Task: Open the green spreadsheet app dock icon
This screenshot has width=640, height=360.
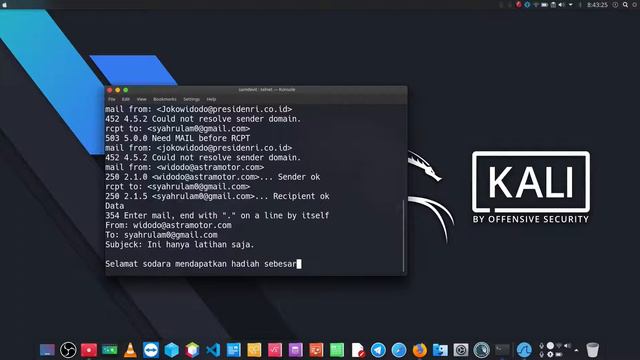Action: pyautogui.click(x=337, y=350)
